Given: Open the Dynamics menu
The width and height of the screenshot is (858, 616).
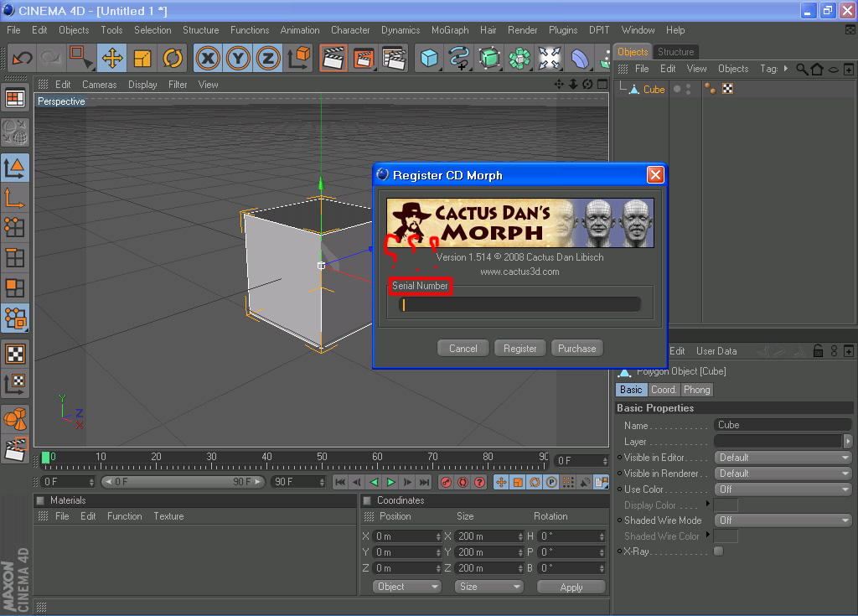Looking at the screenshot, I should (x=401, y=30).
